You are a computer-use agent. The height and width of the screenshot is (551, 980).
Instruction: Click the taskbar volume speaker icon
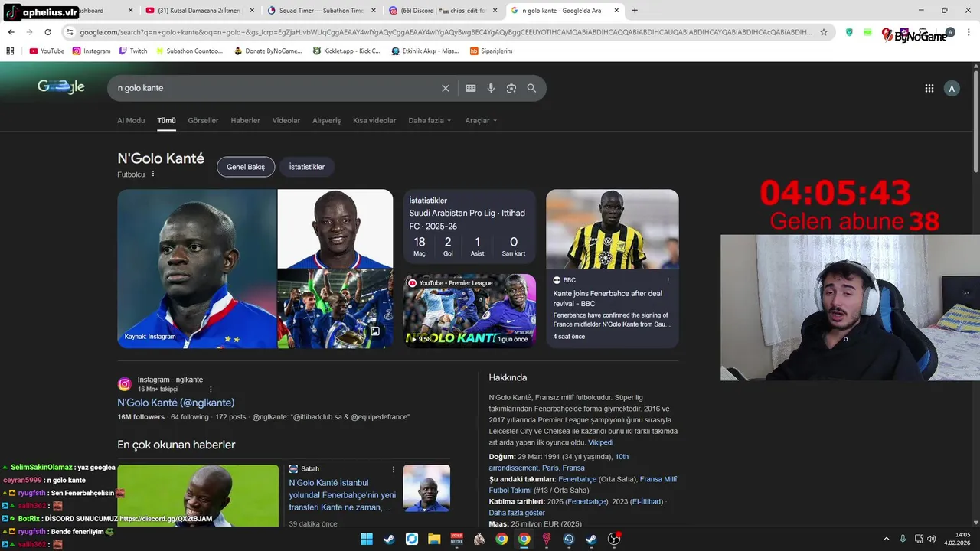(x=932, y=539)
